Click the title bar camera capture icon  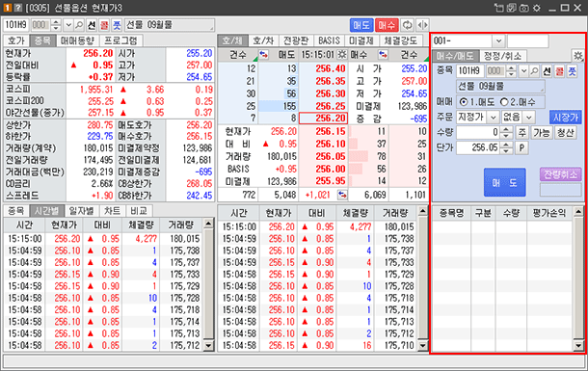click(x=523, y=8)
